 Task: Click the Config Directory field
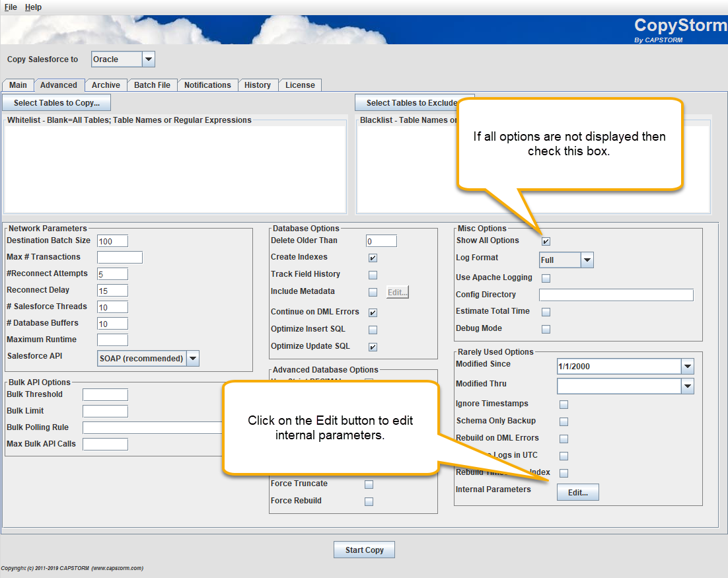[x=616, y=295]
